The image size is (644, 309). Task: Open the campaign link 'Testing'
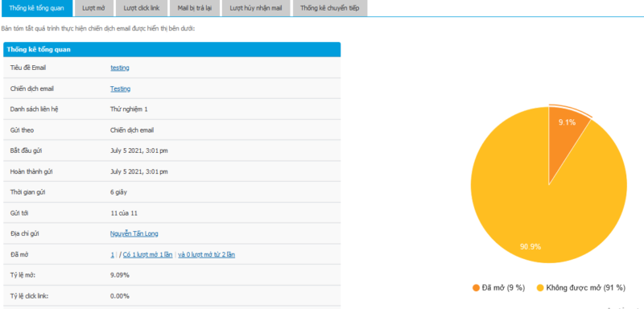(120, 89)
